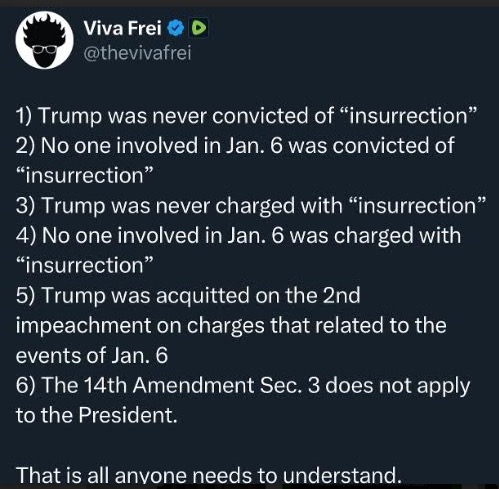Screen dimensions: 499x489
Task: Click point 4 'was charged with' line
Action: tap(238, 236)
